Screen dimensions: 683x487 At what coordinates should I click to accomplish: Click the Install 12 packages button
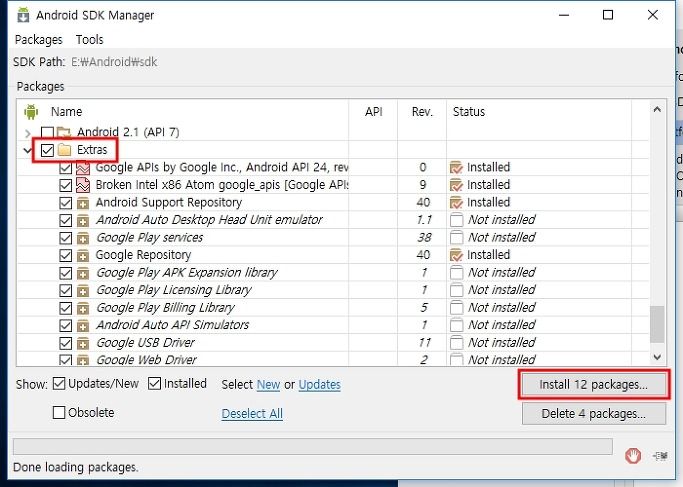click(x=594, y=385)
